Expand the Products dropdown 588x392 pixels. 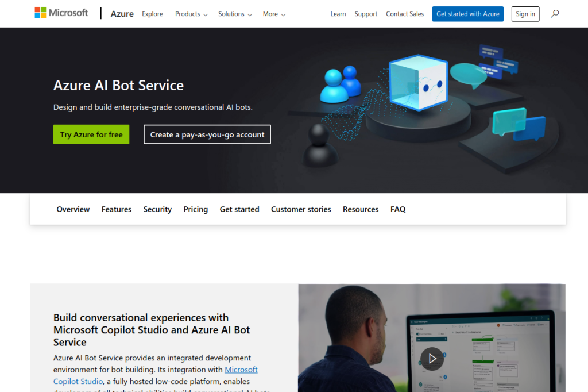(191, 14)
